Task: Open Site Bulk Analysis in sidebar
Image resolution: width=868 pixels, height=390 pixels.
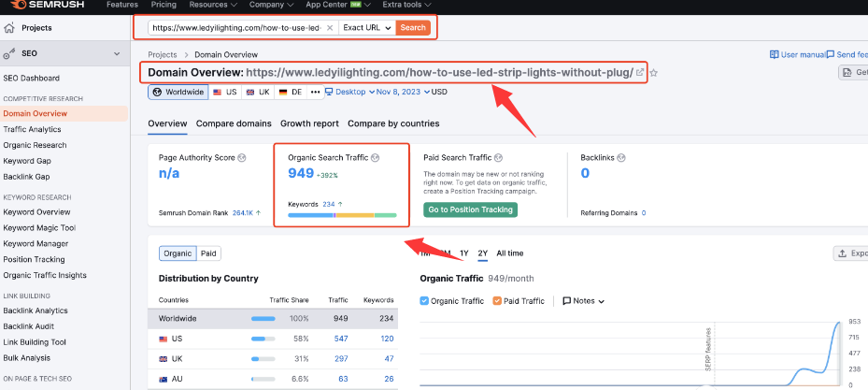Action: (x=26, y=358)
